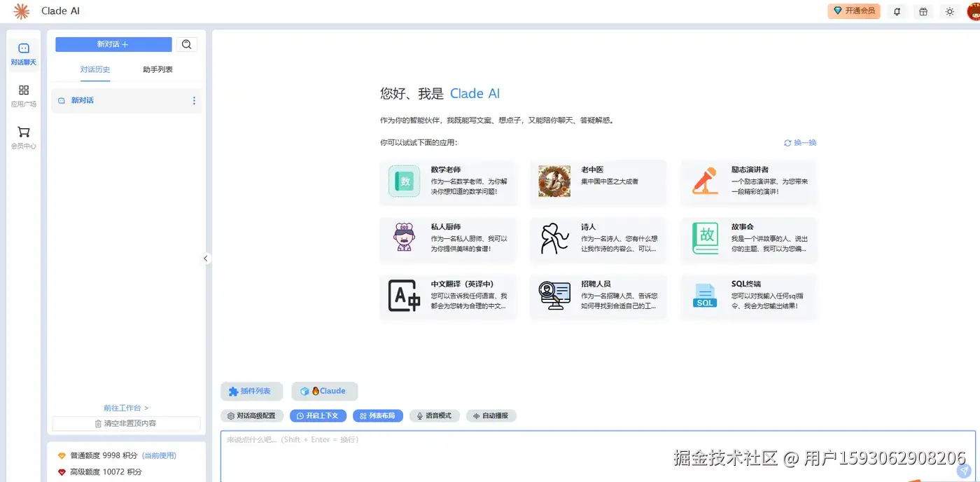Click the 数学老师 card title
The width and height of the screenshot is (980, 482).
click(446, 170)
